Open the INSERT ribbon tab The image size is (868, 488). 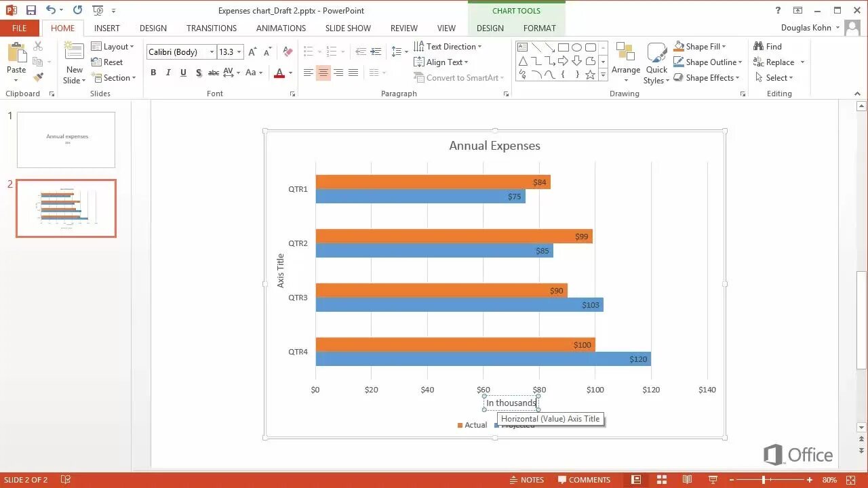point(107,28)
